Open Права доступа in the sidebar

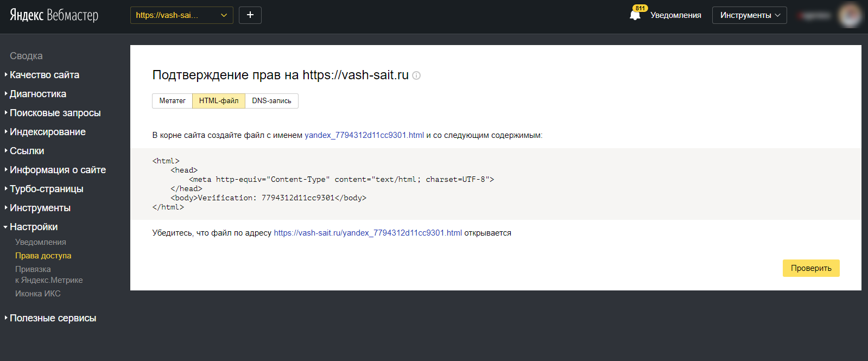[x=43, y=256]
